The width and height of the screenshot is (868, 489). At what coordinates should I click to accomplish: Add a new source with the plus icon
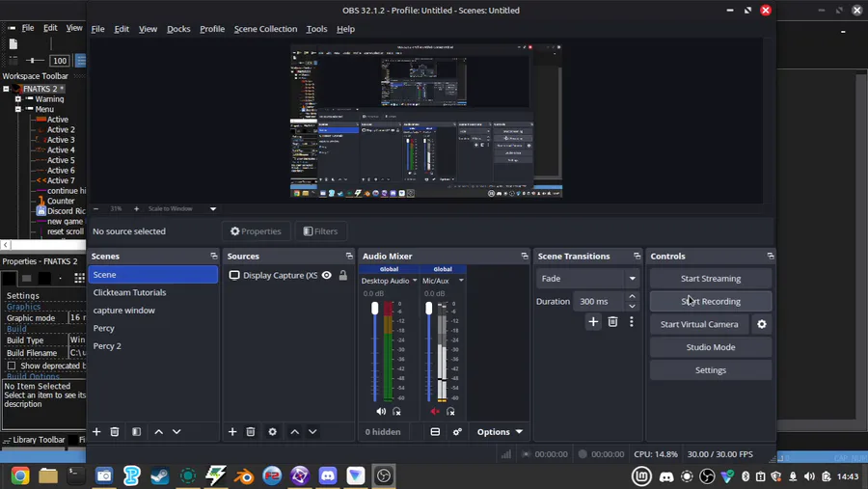click(x=232, y=431)
